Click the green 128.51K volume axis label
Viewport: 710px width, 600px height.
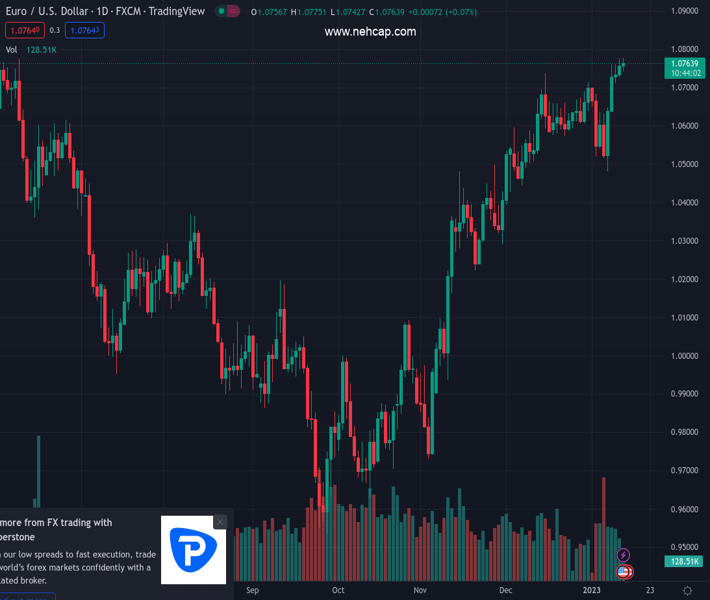[x=684, y=562]
